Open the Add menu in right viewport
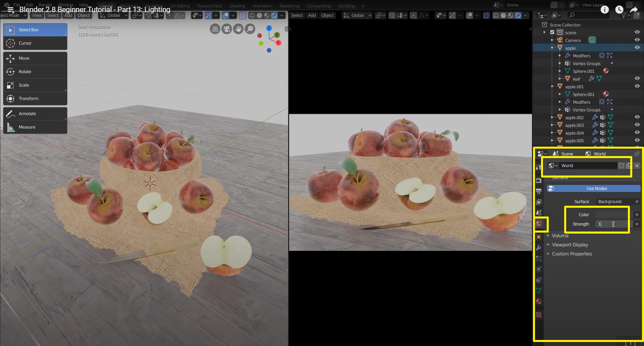This screenshot has width=644, height=346. (x=312, y=15)
